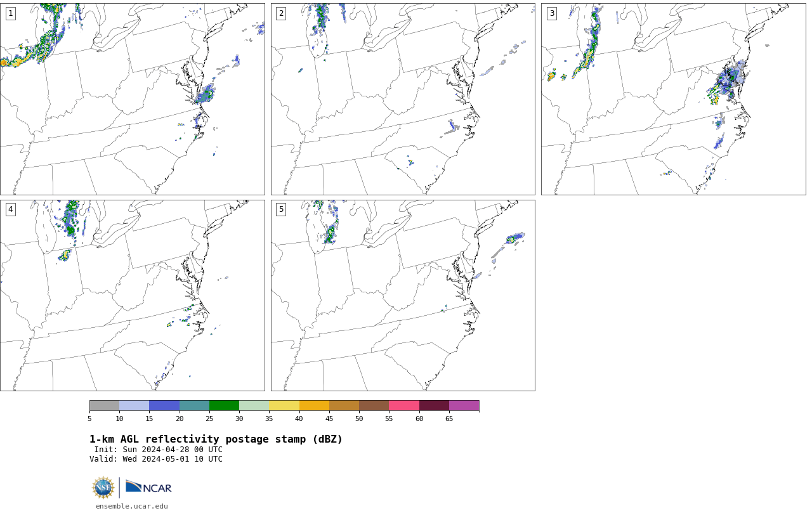The height and width of the screenshot is (513, 812).
Task: Select the purple 65+ dBZ swatch
Action: (x=464, y=406)
